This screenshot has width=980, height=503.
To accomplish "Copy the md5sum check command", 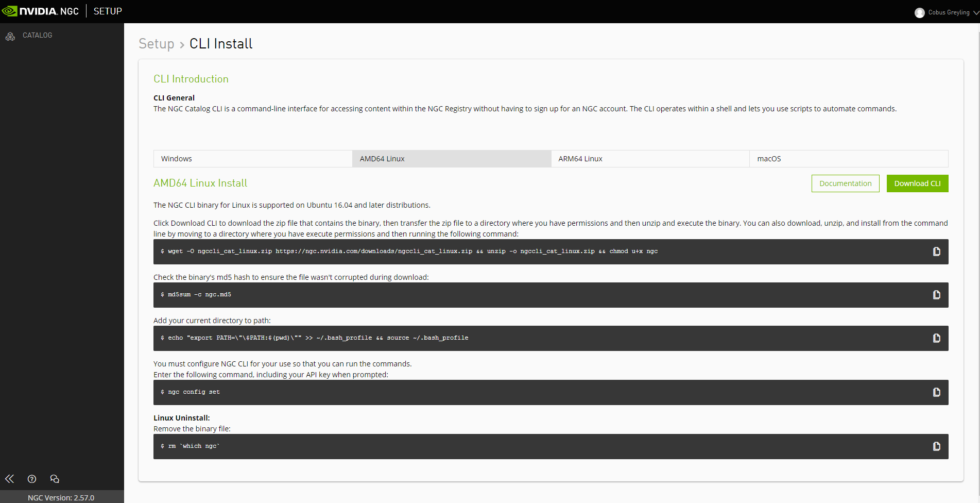I will 936,295.
